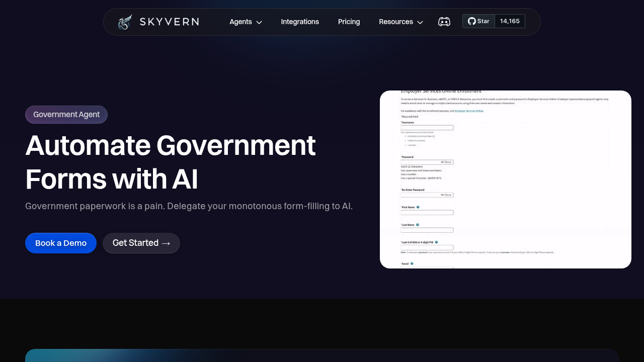Click the eye icon on the Password Show button
This screenshot has height=362, width=644.
click(442, 162)
